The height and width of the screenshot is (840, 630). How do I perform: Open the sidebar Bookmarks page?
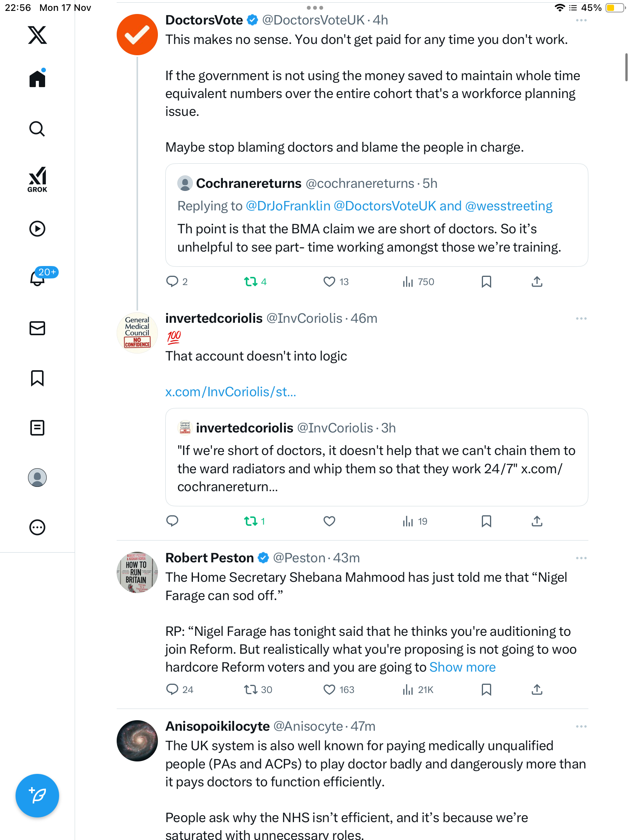coord(37,378)
